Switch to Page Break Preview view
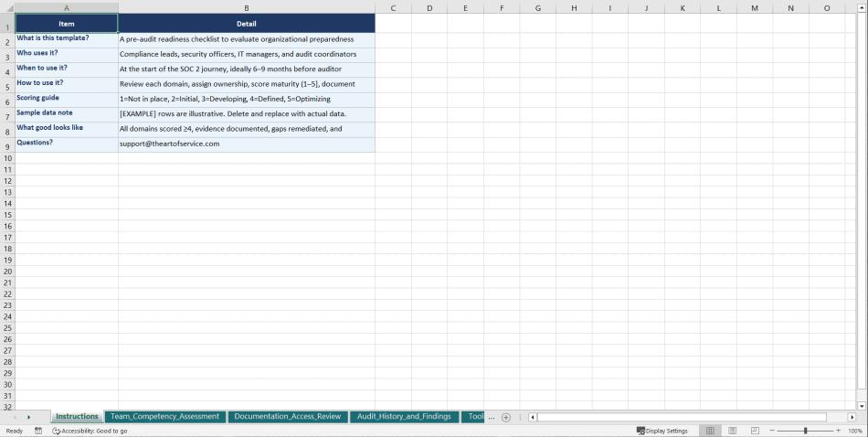This screenshot has height=437, width=868. pyautogui.click(x=755, y=431)
